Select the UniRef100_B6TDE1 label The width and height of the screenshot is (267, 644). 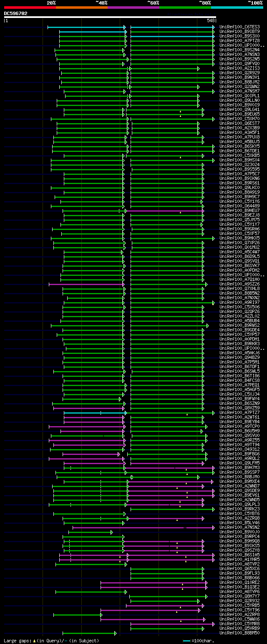tap(239, 151)
